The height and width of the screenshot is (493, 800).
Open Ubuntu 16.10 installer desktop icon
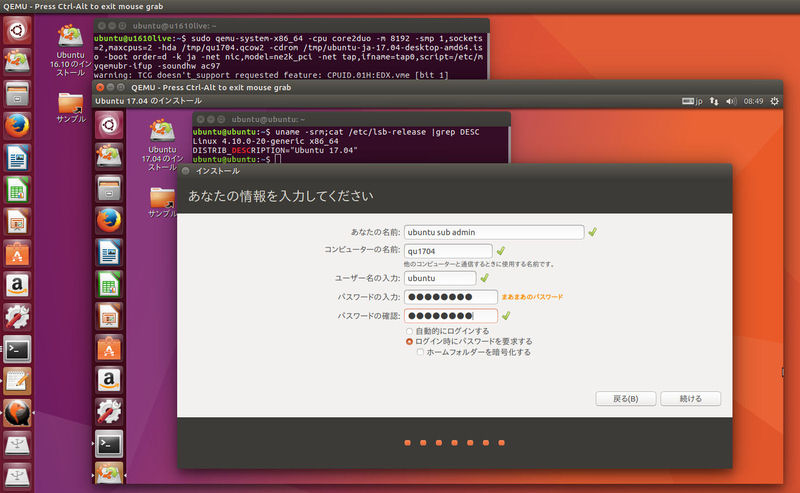(70, 50)
